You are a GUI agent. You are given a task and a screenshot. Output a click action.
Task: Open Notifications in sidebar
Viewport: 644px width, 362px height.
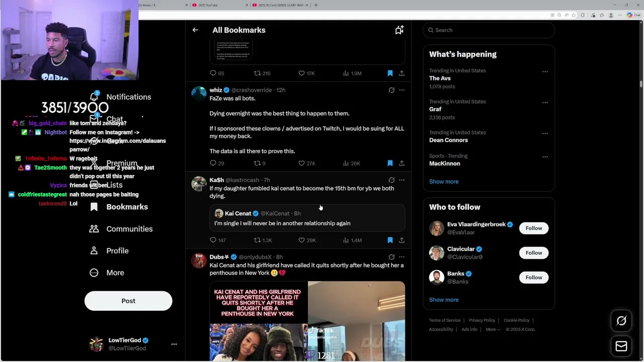[121, 97]
